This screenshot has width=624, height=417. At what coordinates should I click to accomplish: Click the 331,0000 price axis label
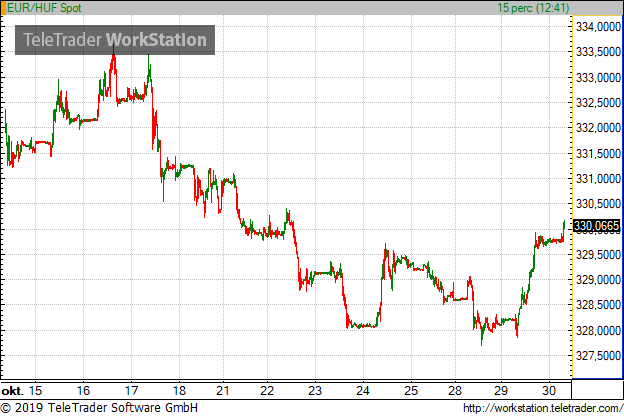[x=598, y=179]
